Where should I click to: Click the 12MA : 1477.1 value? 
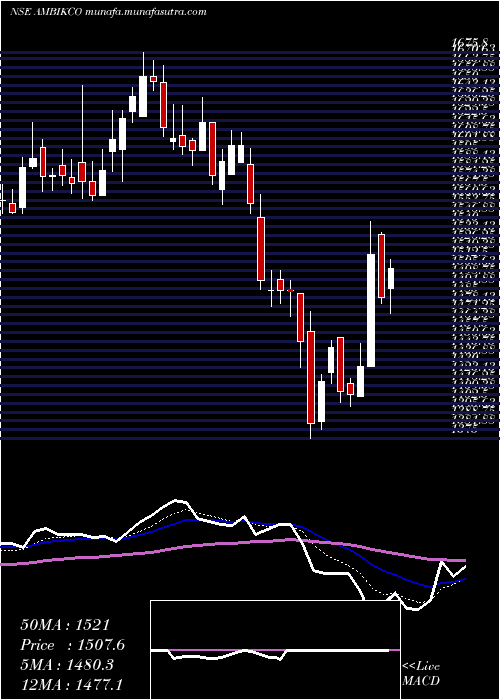tap(72, 684)
